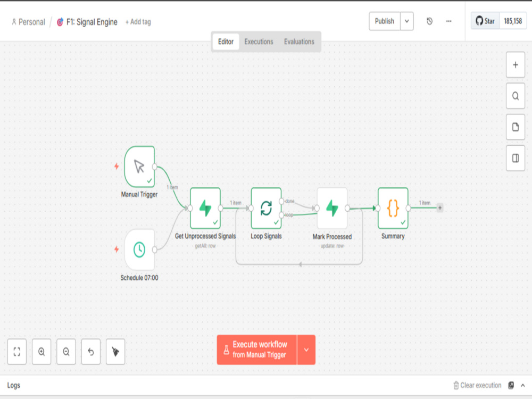The height and width of the screenshot is (399, 532).
Task: Click workflow name F1: Signal Engine
Action: pos(92,22)
